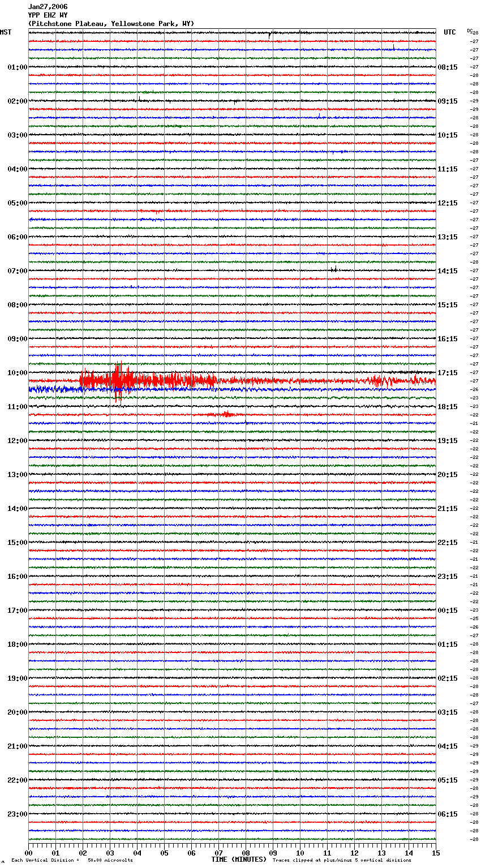This screenshot has width=481, height=868.
Task: Click minute tick label 05 on the time axis
Action: 164,853
